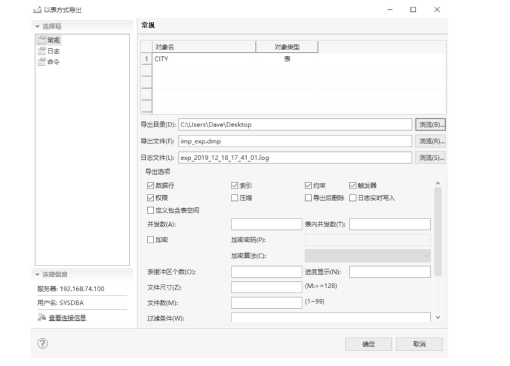
Task: Uncheck the 触发器 checkbox
Action: point(353,185)
